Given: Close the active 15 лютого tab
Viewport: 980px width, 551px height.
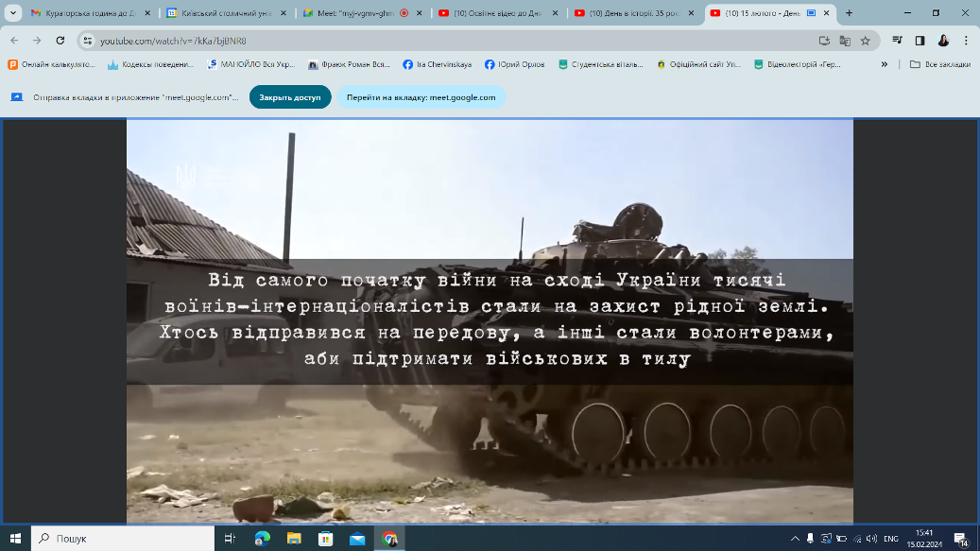Looking at the screenshot, I should coord(827,12).
